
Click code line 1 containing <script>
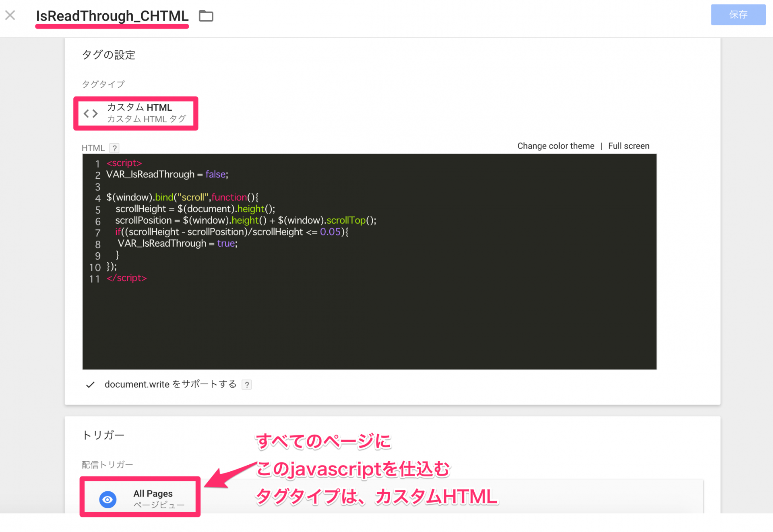[124, 163]
